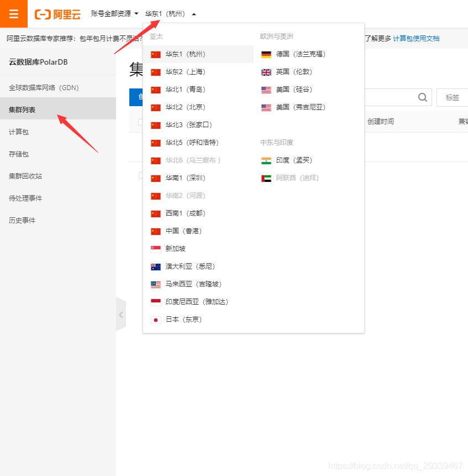Select region 华北2（北京）
468x476 pixels.
tap(198, 107)
